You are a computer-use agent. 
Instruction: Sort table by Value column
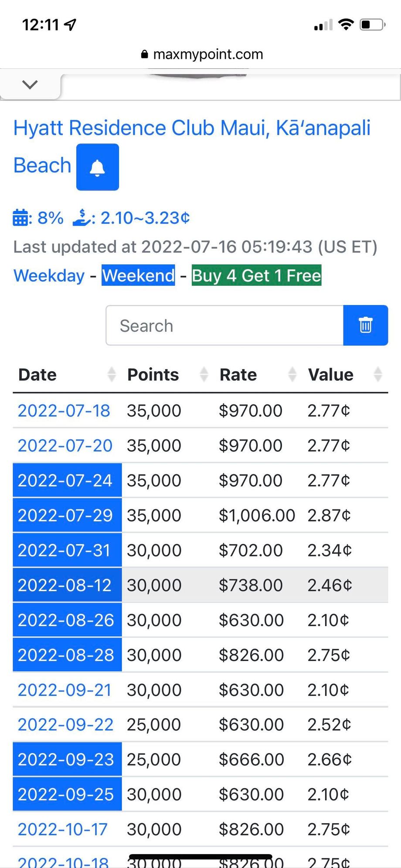pyautogui.click(x=345, y=375)
